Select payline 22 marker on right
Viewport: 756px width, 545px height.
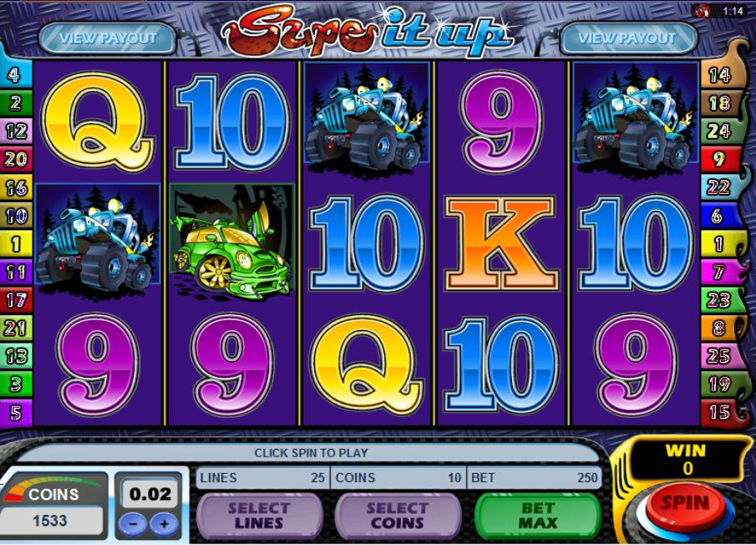[x=720, y=187]
